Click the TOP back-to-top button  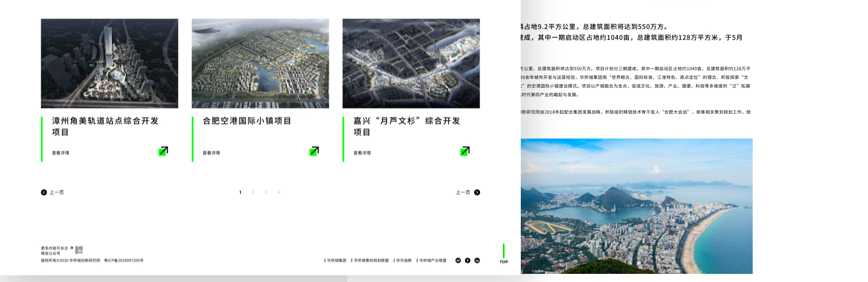(x=503, y=261)
